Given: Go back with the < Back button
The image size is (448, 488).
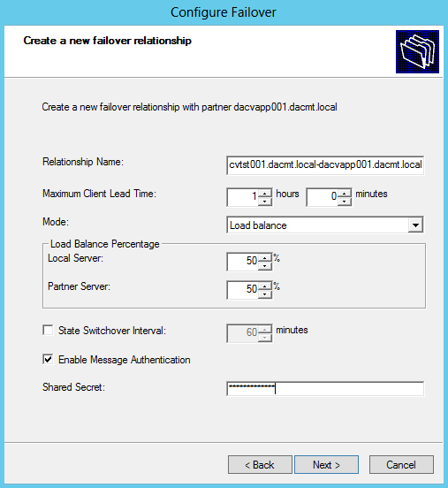Looking at the screenshot, I should pyautogui.click(x=260, y=465).
